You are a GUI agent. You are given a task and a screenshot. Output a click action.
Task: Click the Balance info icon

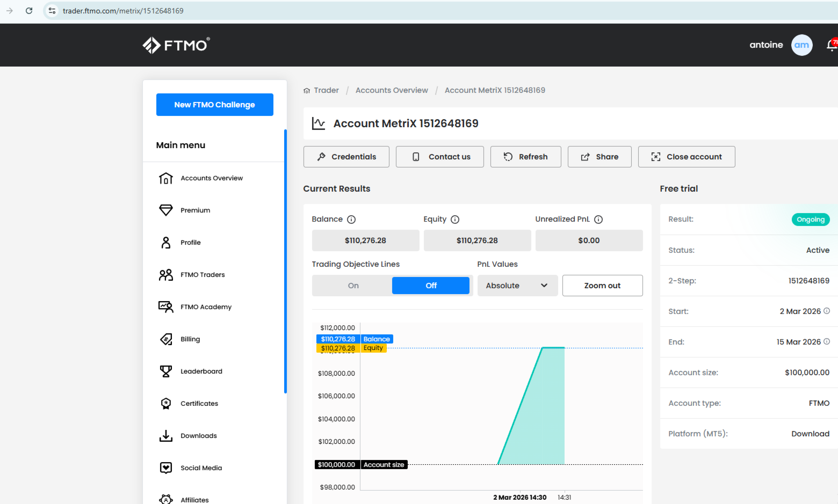coord(351,220)
